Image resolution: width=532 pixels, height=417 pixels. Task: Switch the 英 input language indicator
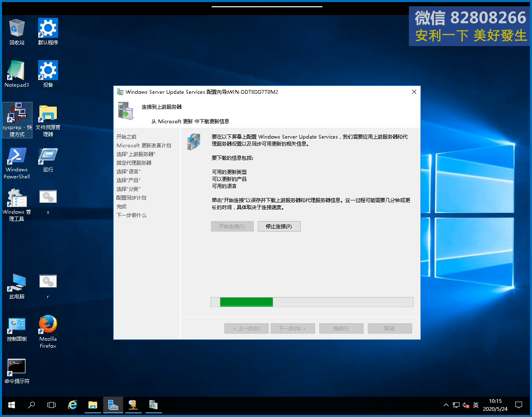476,405
